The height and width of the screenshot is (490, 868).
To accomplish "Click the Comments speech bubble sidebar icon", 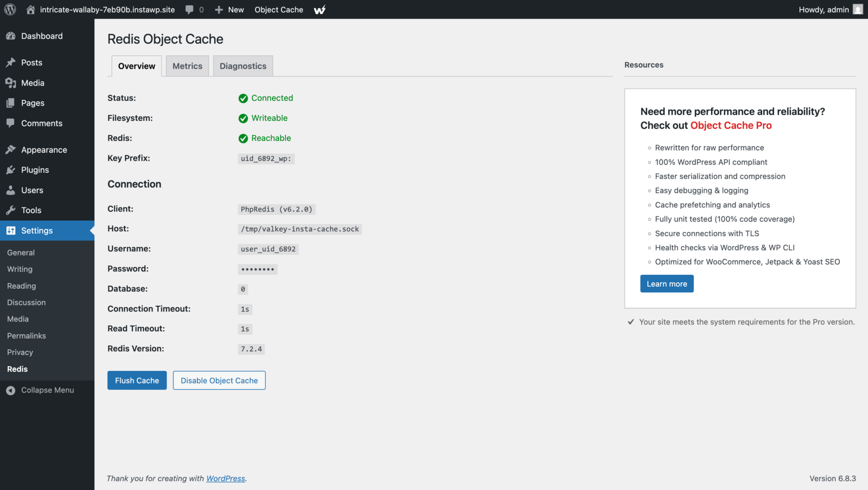I will [11, 123].
